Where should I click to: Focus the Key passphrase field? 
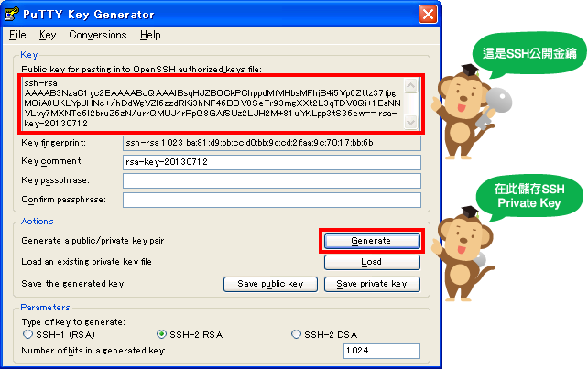tap(272, 180)
